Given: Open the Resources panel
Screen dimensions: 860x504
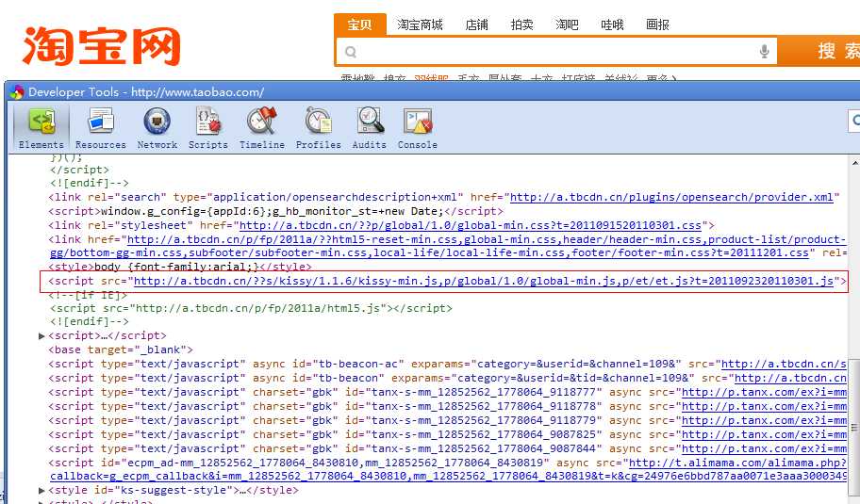Looking at the screenshot, I should pos(100,129).
